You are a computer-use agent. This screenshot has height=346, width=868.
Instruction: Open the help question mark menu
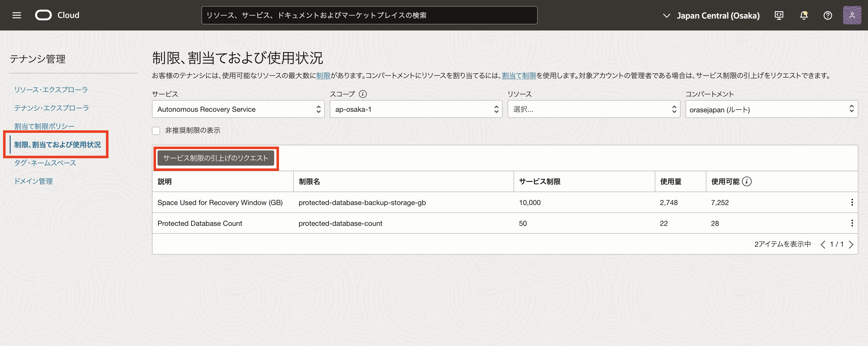tap(828, 15)
